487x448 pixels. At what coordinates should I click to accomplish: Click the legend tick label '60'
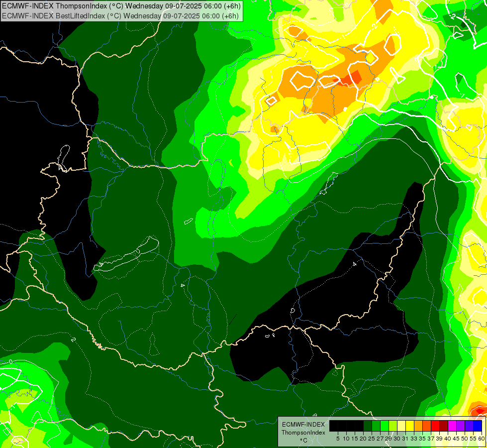pyautogui.click(x=482, y=439)
